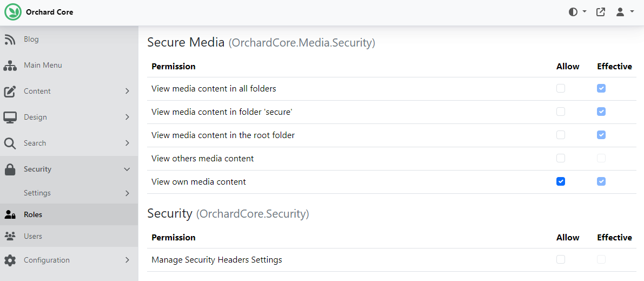Click the Content edit pencil icon

click(x=10, y=92)
